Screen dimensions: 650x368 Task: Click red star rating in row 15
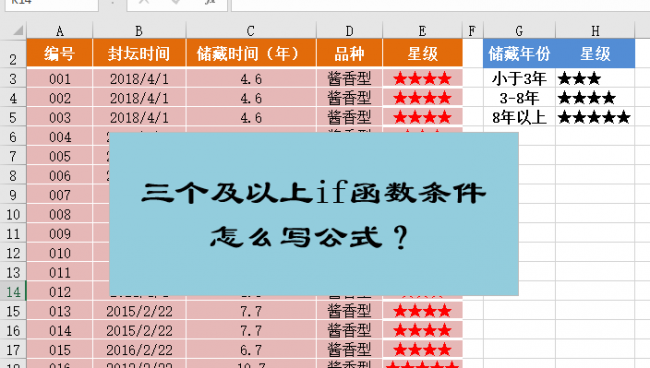pos(422,311)
